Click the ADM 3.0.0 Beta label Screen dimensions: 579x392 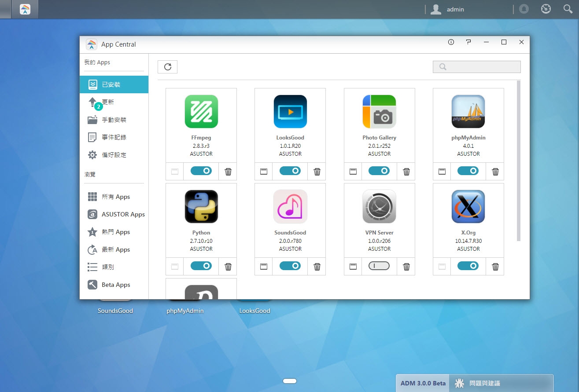(x=423, y=383)
